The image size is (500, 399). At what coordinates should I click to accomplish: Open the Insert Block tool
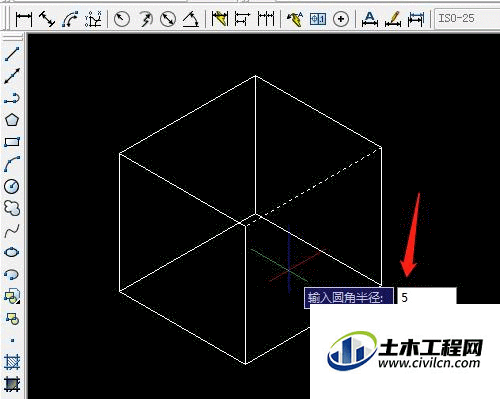[x=12, y=296]
